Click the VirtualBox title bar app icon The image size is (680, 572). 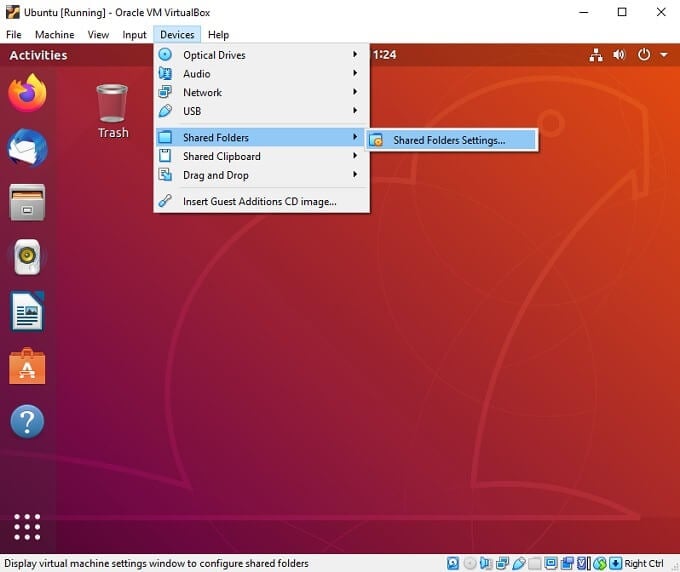pos(13,12)
